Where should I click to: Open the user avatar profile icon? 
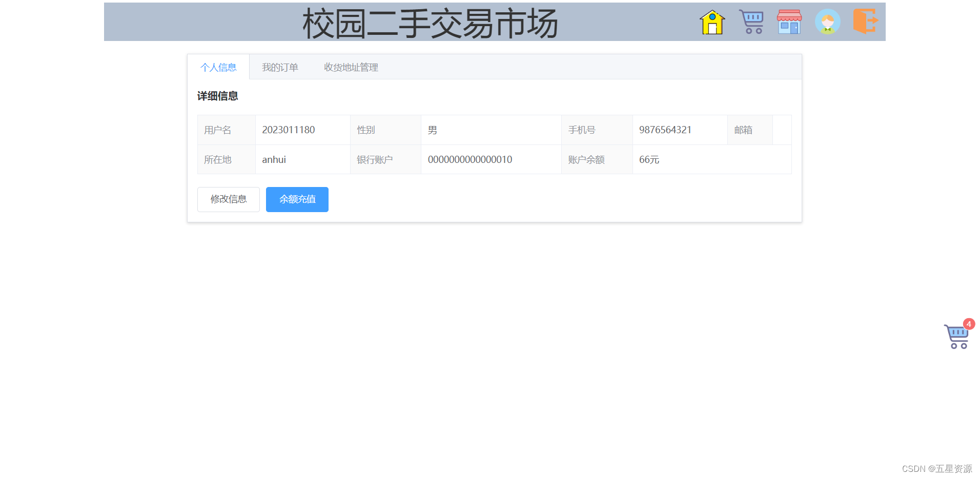(827, 22)
